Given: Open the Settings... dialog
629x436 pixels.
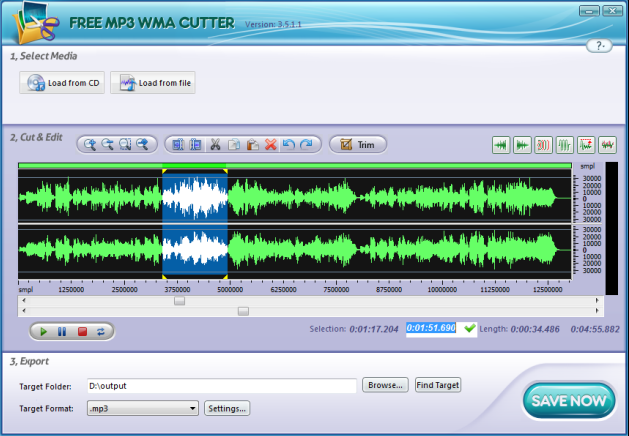Looking at the screenshot, I should coord(227,408).
